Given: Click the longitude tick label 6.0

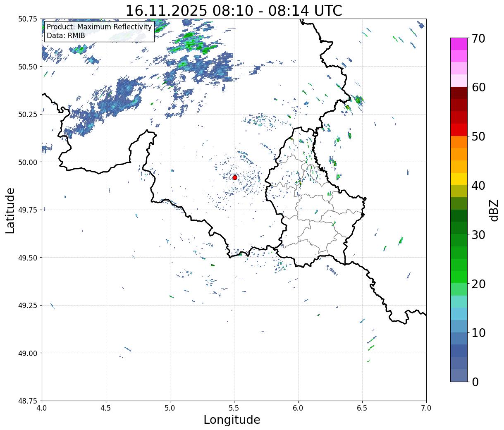Looking at the screenshot, I should pos(298,408).
